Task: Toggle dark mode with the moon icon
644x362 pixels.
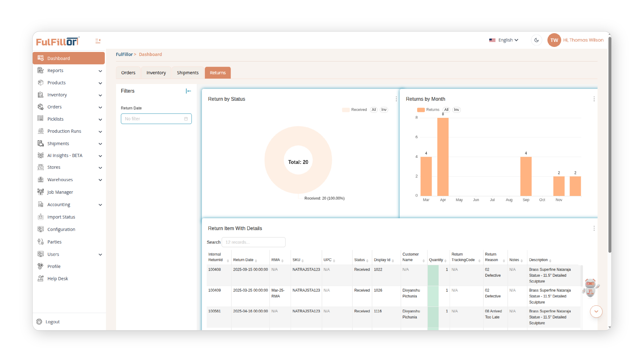Action: click(x=536, y=40)
